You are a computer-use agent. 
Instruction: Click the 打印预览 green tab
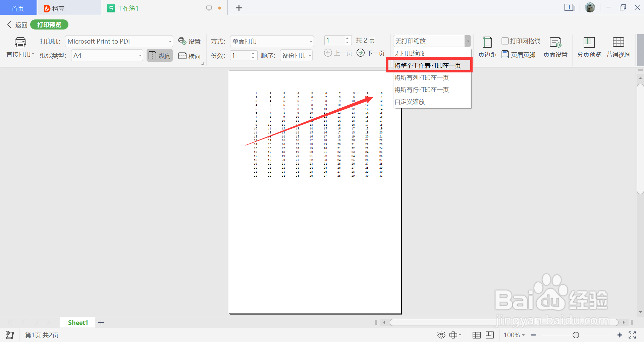[49, 25]
